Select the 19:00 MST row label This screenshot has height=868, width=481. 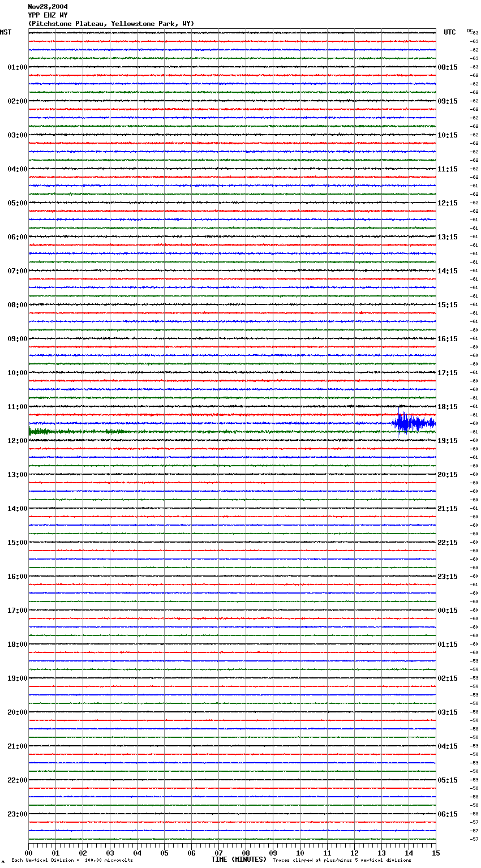tap(18, 678)
